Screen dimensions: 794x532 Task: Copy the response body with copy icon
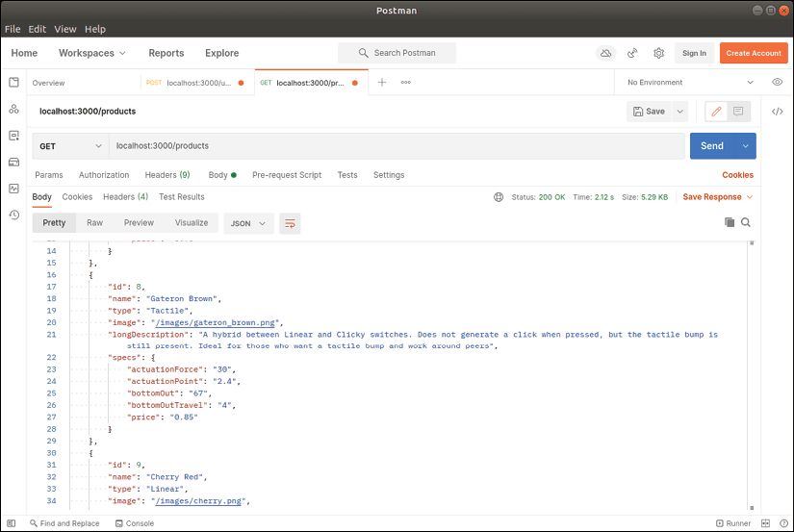point(730,222)
